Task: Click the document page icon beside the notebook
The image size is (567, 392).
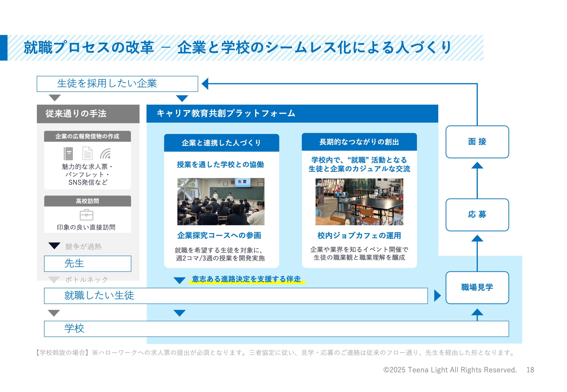Action: coord(87,153)
